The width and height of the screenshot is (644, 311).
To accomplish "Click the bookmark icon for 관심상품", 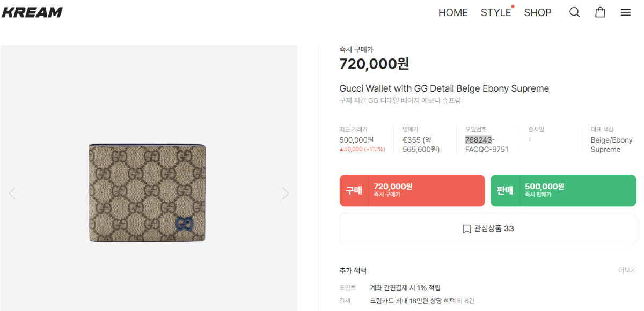I will [x=466, y=229].
